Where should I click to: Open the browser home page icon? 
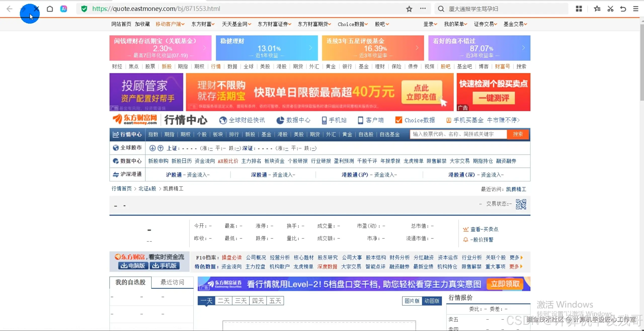click(50, 9)
